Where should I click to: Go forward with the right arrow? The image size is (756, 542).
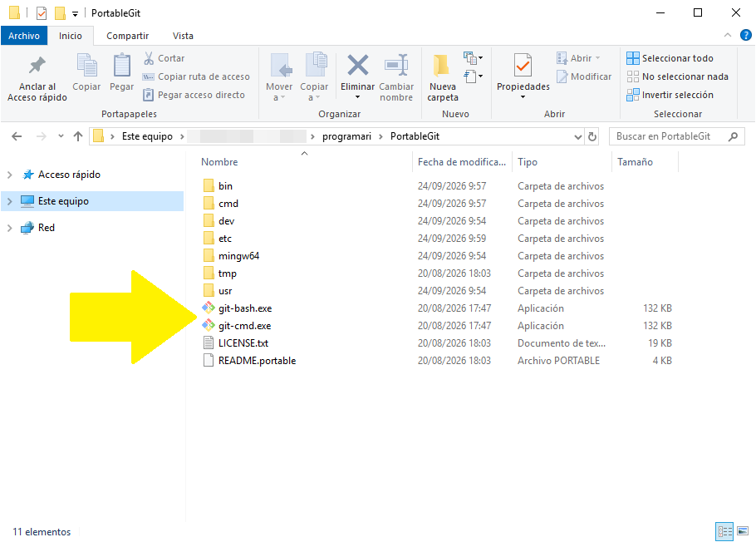click(42, 136)
